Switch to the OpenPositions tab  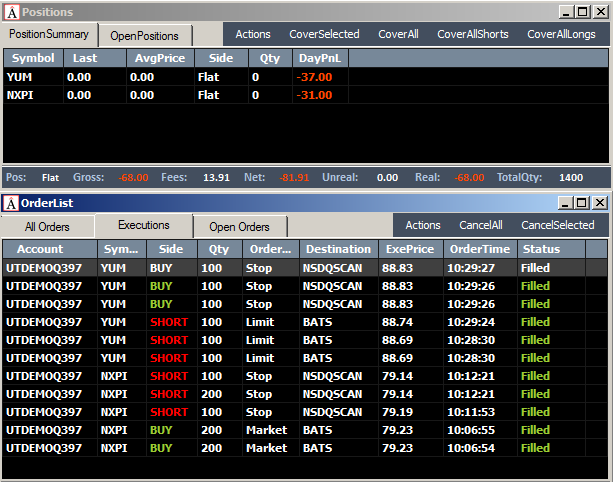coord(144,36)
